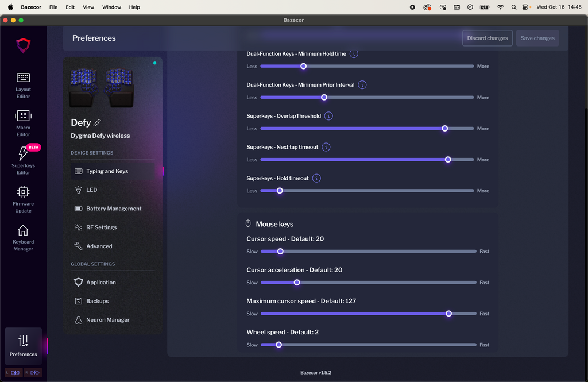This screenshot has height=382, width=588.
Task: Click the Save changes button
Action: pos(537,38)
